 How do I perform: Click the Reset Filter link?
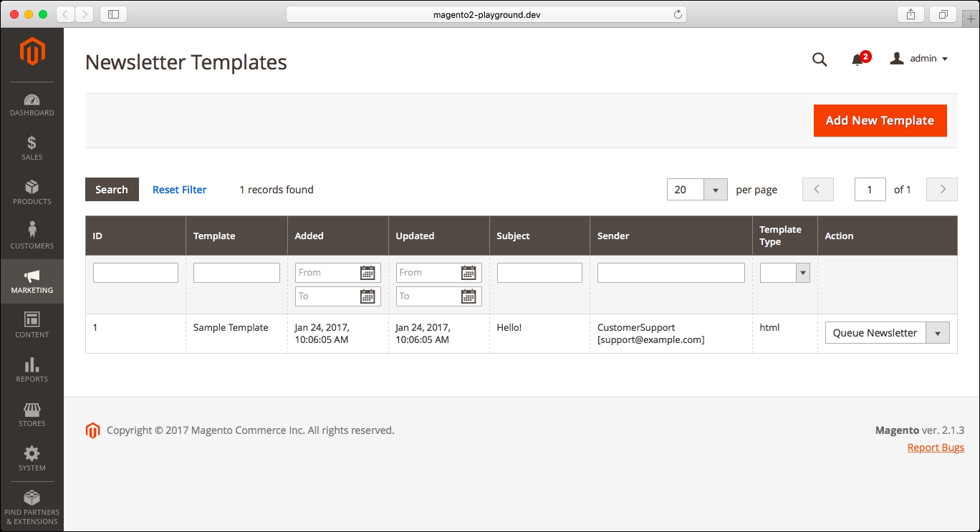coord(179,190)
